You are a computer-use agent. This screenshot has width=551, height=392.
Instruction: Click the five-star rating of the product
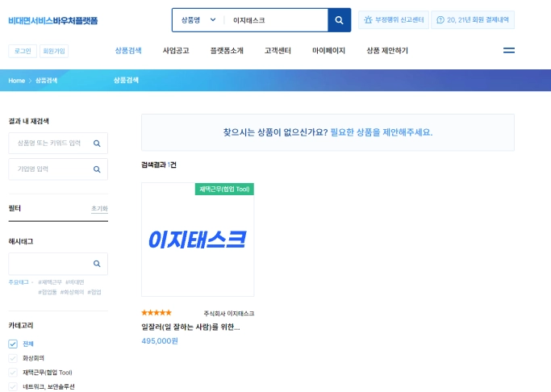click(x=157, y=313)
